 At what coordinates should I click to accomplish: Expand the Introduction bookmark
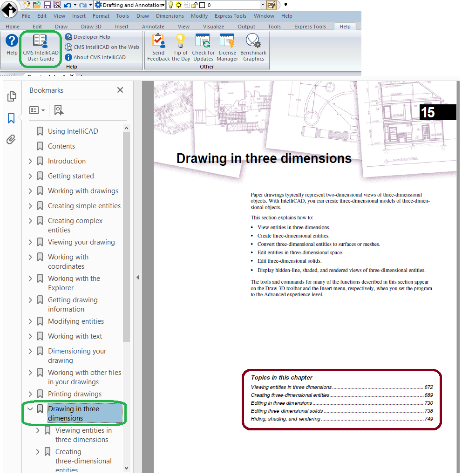click(30, 161)
